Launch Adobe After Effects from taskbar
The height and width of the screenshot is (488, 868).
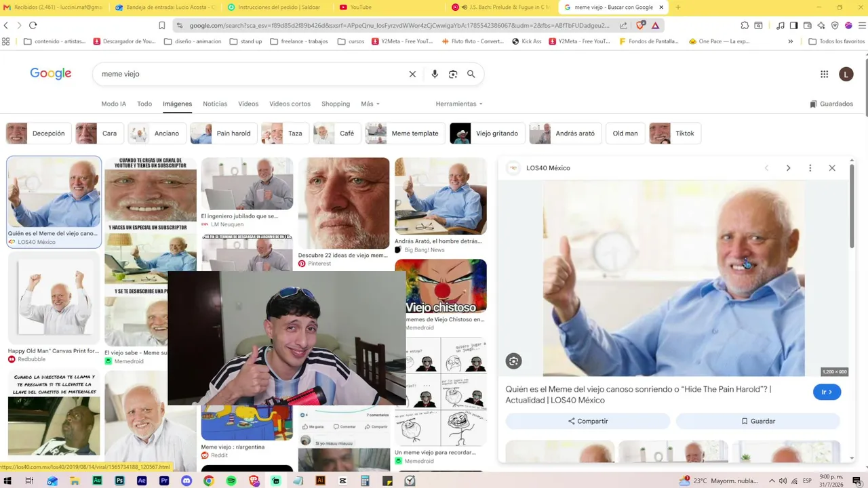point(142,481)
